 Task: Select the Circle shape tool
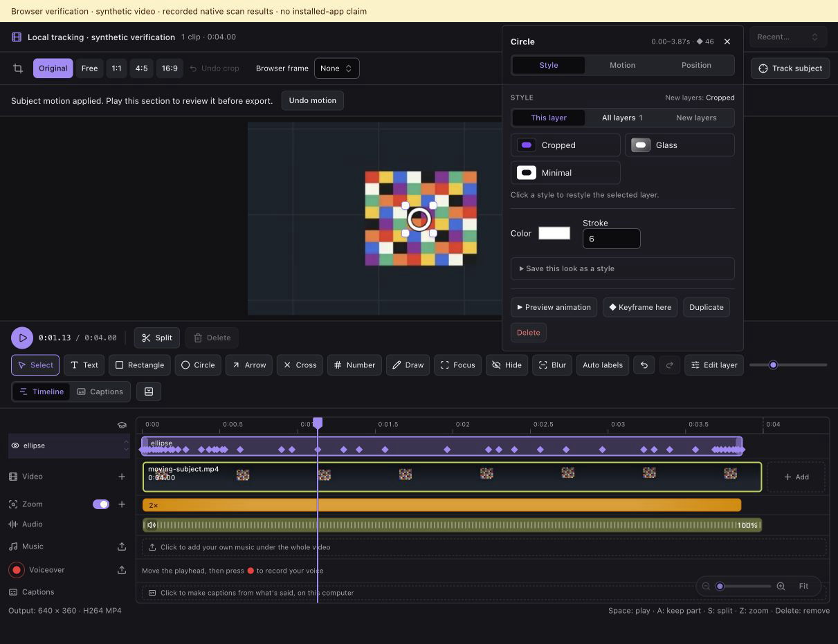coord(198,365)
